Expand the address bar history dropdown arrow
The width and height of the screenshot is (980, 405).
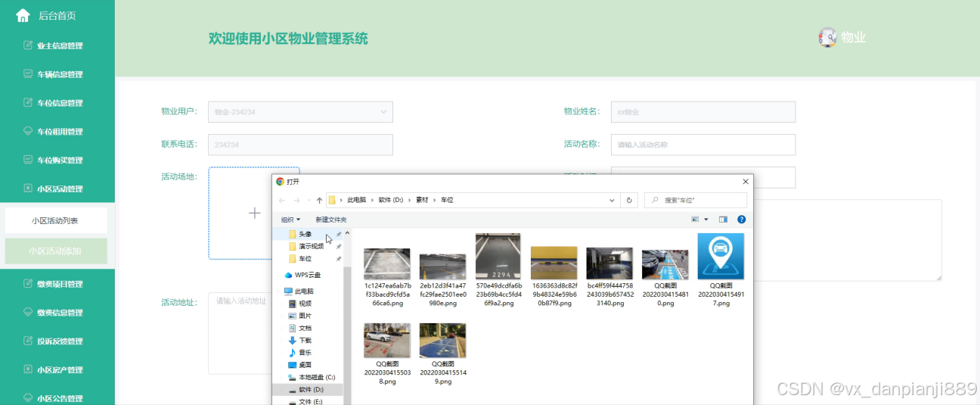[x=612, y=200]
